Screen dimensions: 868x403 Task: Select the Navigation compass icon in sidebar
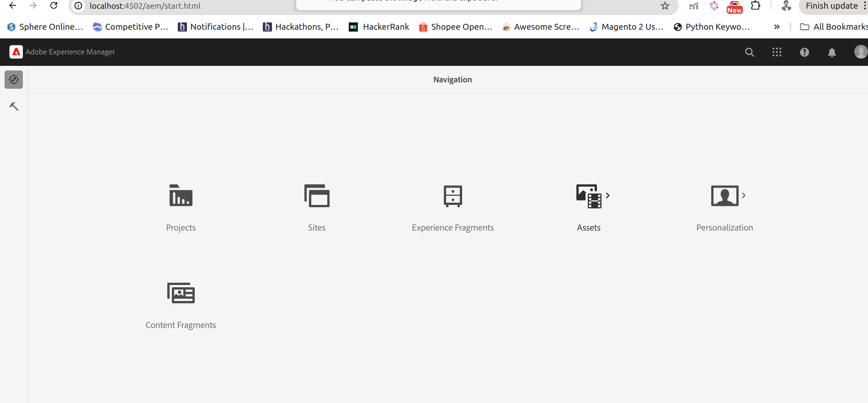(x=14, y=80)
